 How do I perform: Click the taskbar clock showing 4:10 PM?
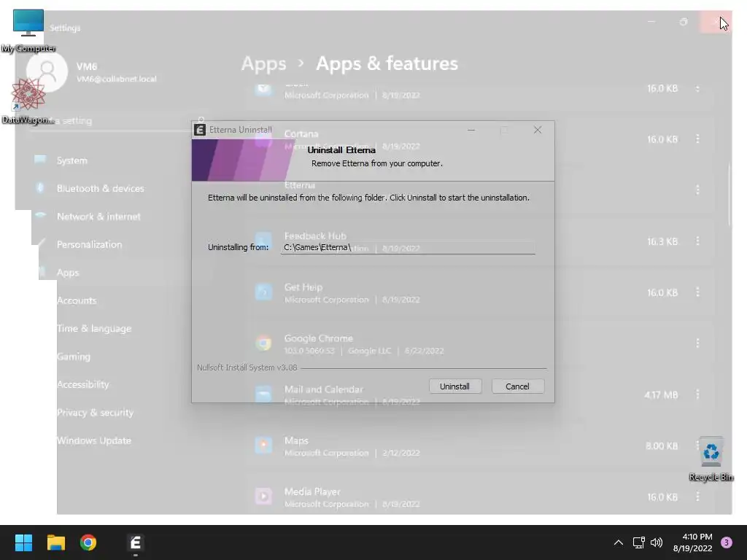coord(692,542)
